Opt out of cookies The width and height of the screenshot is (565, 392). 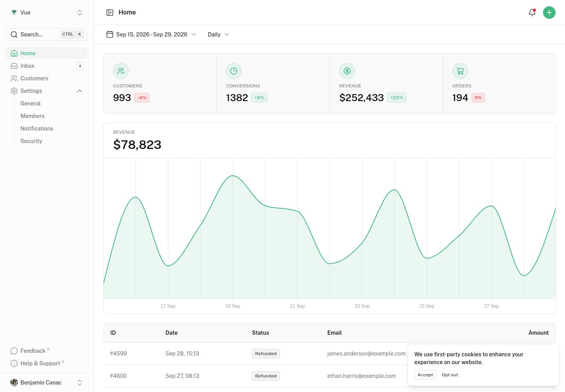tap(450, 375)
